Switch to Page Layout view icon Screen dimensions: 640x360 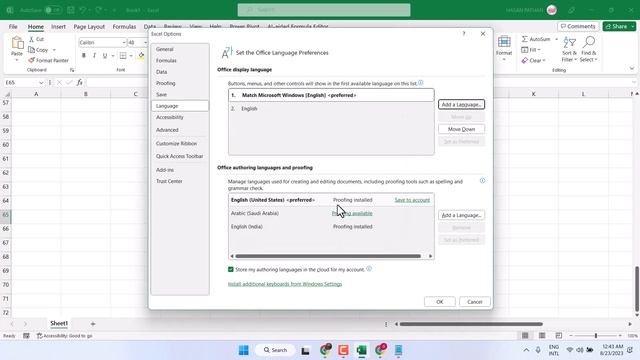click(542, 336)
